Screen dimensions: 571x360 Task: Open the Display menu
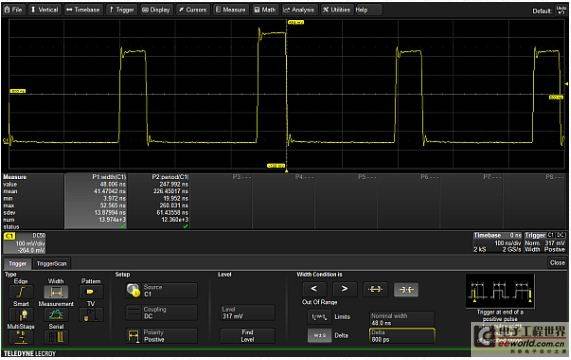click(x=156, y=10)
